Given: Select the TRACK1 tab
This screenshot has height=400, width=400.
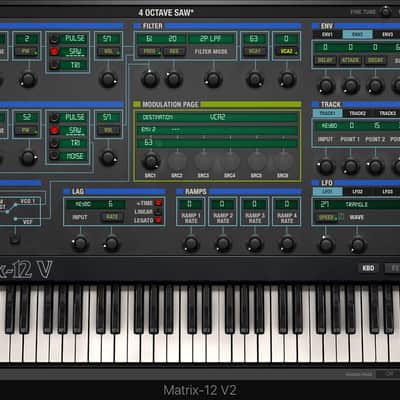Looking at the screenshot, I should tap(327, 113).
